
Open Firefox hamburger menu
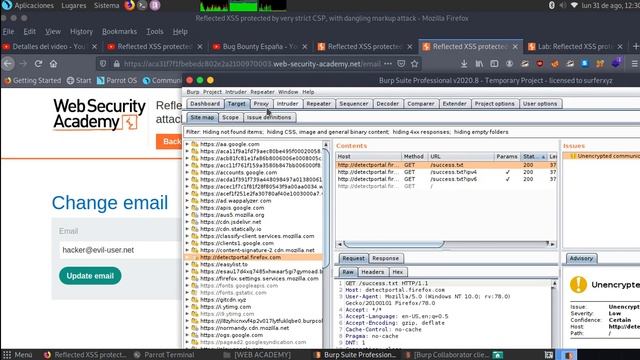(x=634, y=64)
